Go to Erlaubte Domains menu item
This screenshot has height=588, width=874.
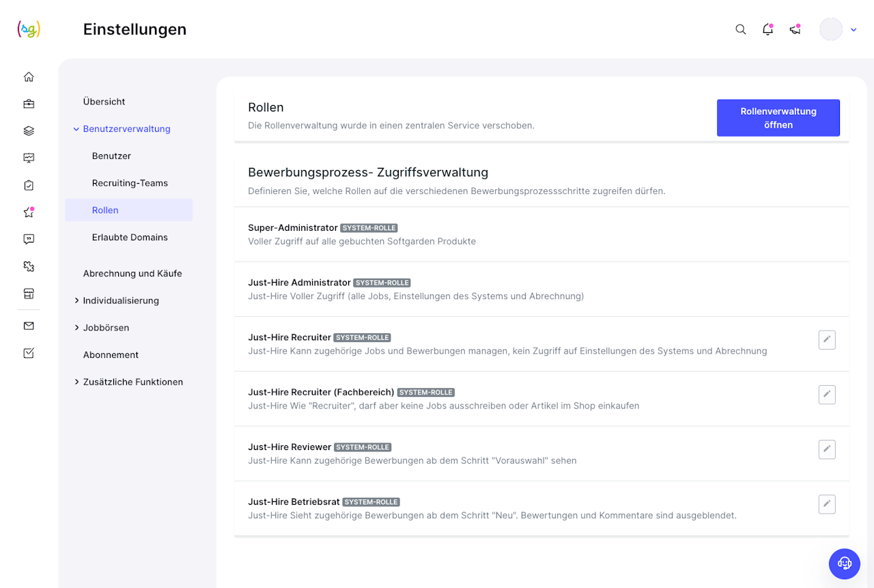[130, 238]
